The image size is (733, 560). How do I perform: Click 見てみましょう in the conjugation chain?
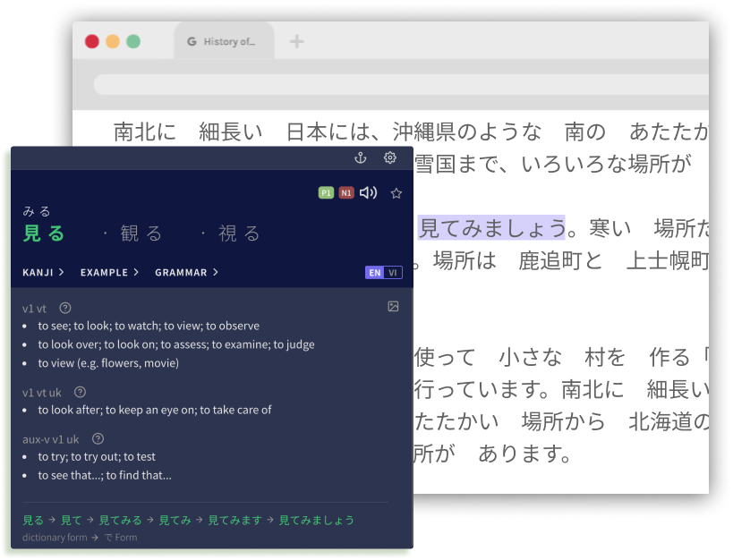coord(317,520)
